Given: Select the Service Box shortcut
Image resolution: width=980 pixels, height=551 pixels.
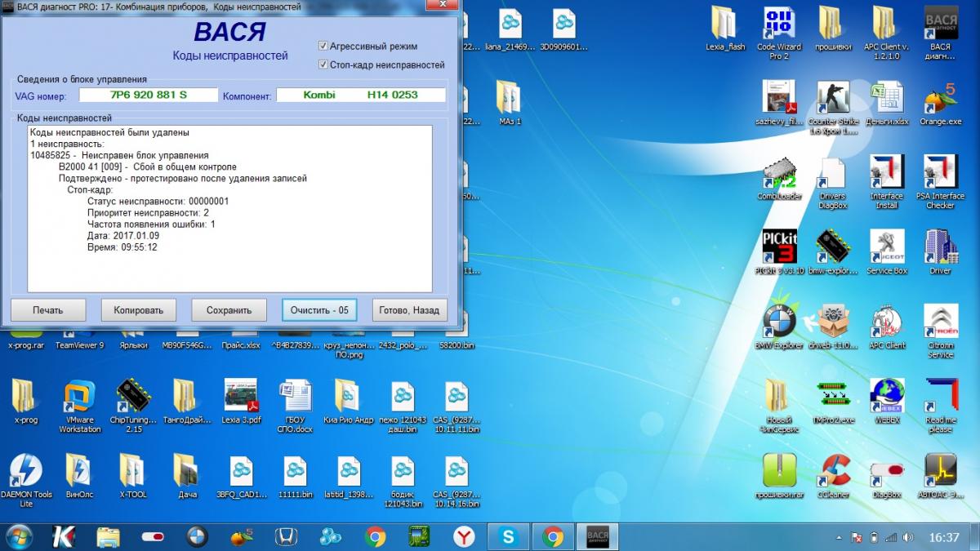Looking at the screenshot, I should (886, 252).
